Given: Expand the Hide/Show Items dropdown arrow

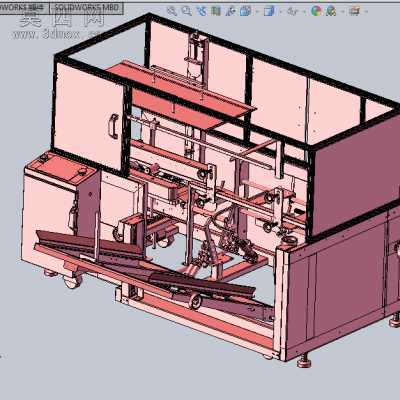Looking at the screenshot, I should (x=304, y=12).
